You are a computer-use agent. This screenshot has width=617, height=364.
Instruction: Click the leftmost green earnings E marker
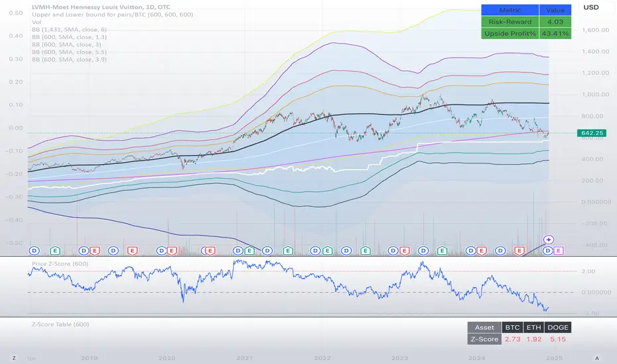coord(54,251)
